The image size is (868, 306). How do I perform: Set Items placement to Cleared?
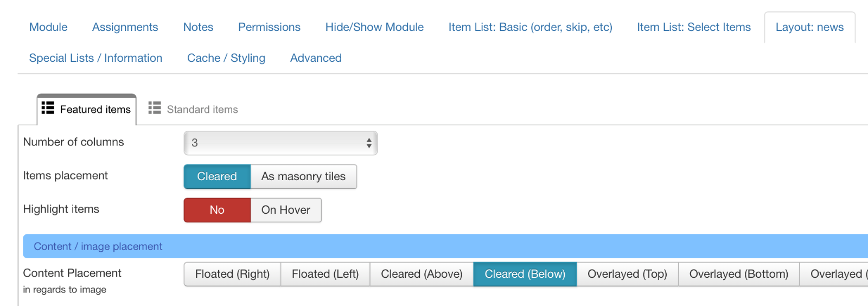[217, 177]
